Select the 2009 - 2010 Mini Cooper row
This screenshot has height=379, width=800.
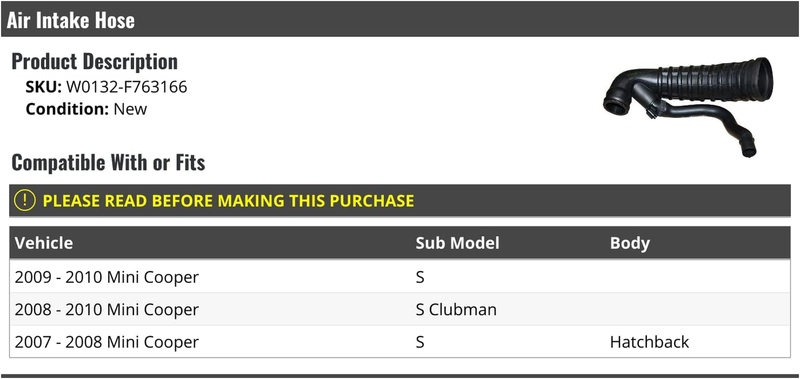click(399, 277)
